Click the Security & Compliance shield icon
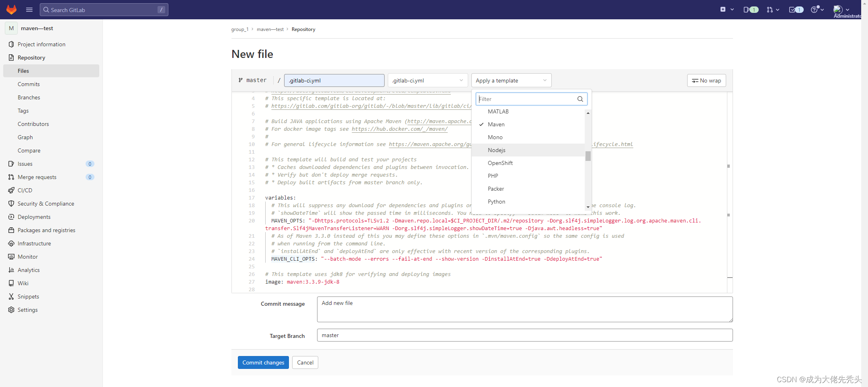868x387 pixels. (x=11, y=204)
